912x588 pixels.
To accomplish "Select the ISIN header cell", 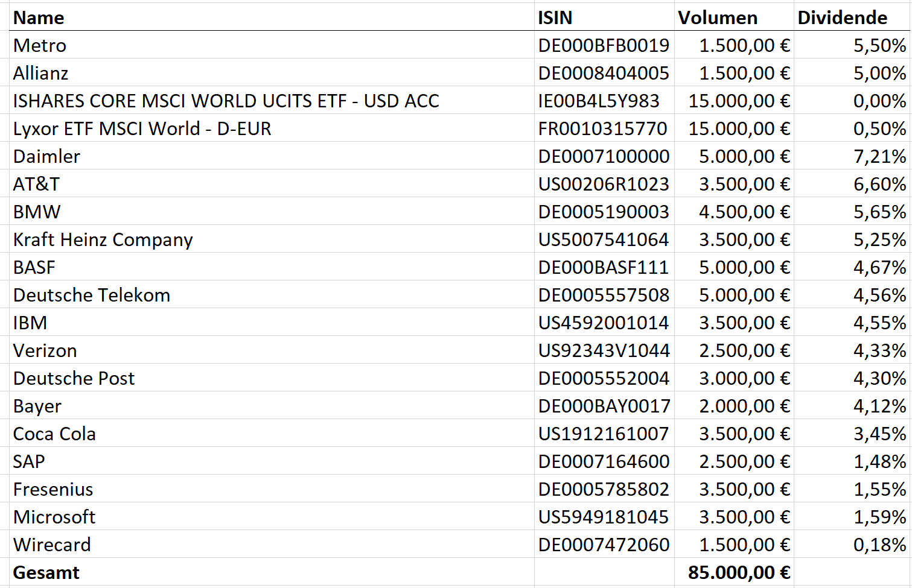I will (x=555, y=17).
